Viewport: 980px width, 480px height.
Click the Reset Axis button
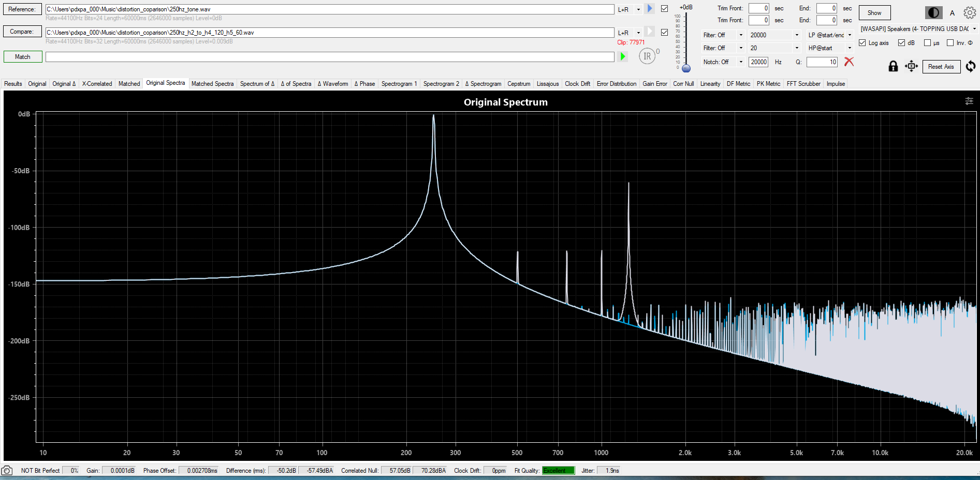(941, 67)
